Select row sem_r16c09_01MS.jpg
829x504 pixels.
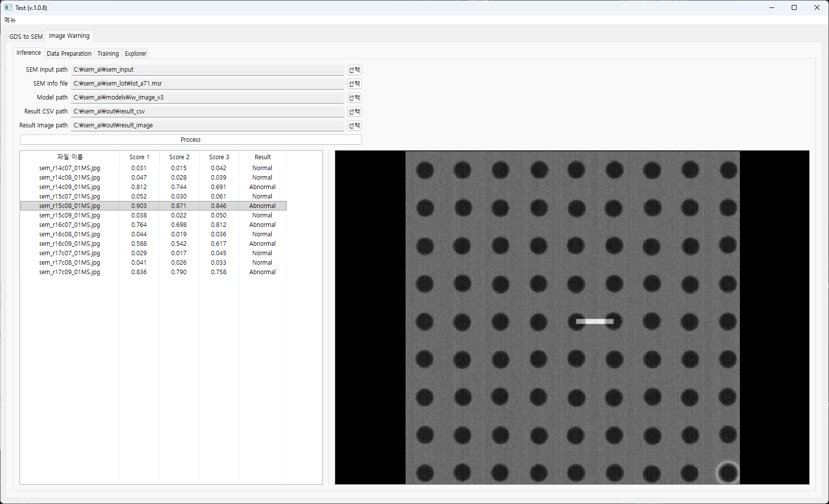153,244
